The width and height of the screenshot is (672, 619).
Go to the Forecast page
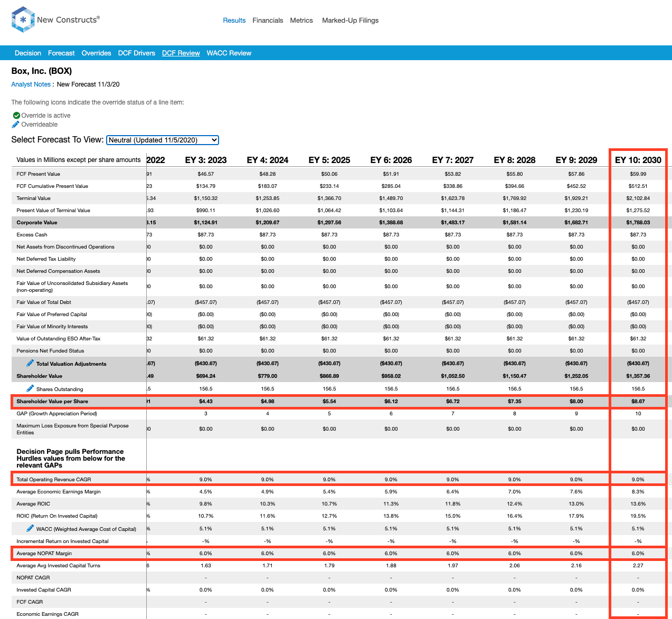pos(61,53)
